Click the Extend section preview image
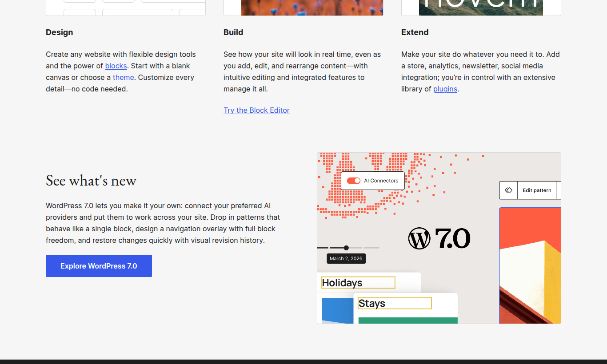The image size is (607, 364). (x=481, y=8)
